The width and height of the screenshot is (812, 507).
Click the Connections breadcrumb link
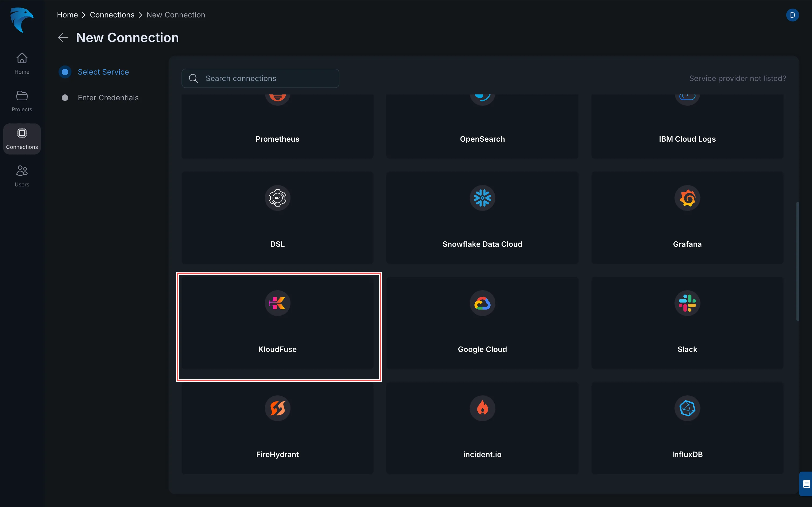click(x=112, y=15)
